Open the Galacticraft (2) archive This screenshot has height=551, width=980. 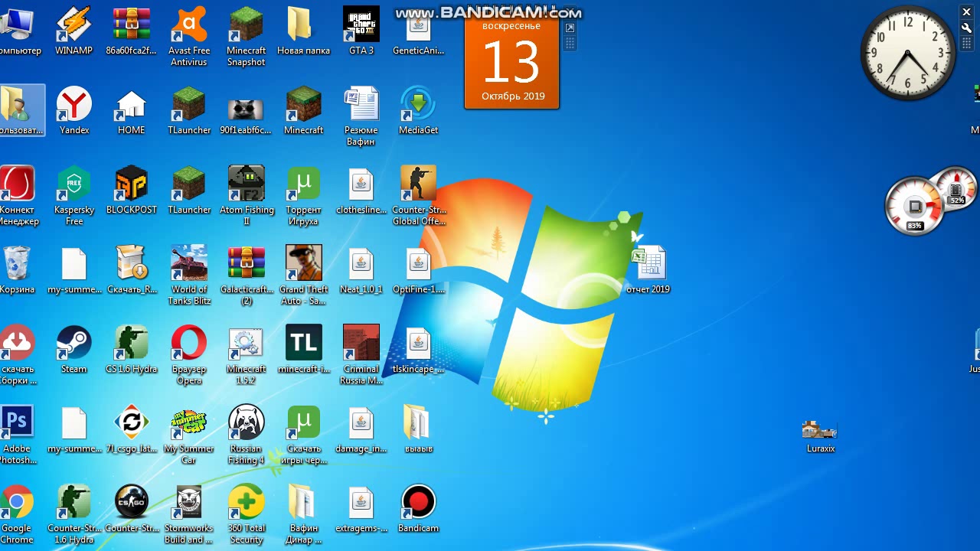pyautogui.click(x=247, y=275)
